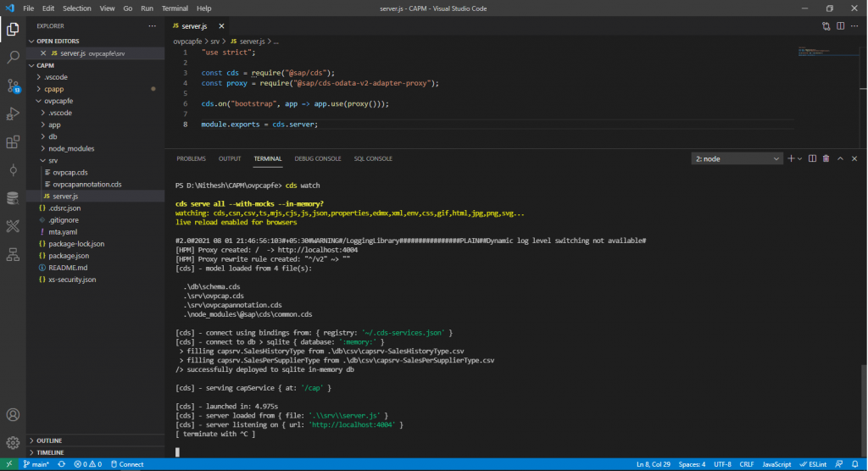Split the terminal panel

[812, 159]
